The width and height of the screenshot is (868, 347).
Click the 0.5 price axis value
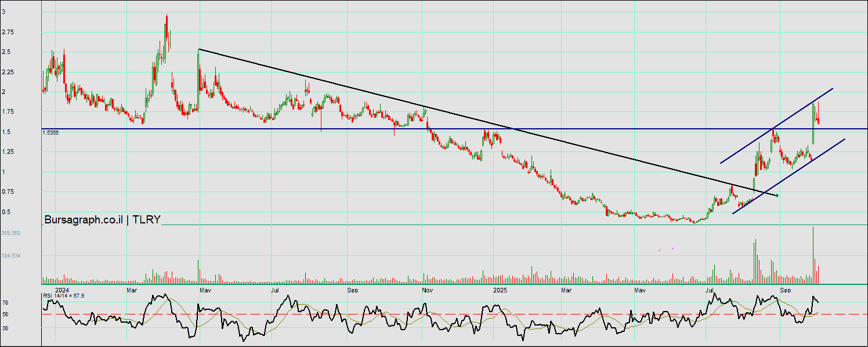tap(6, 212)
